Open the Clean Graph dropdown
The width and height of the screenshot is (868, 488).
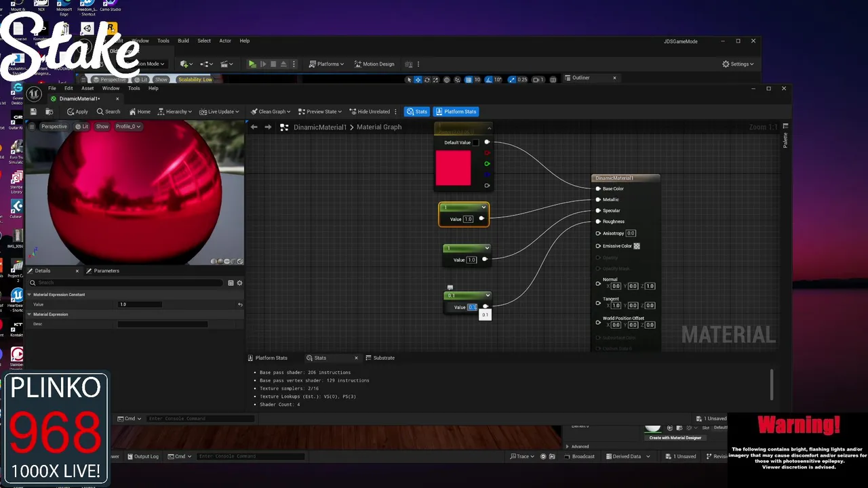pyautogui.click(x=271, y=111)
